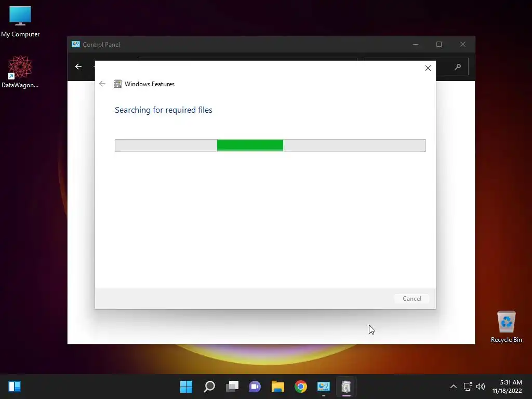532x399 pixels.
Task: Open Task View on taskbar
Action: 232,387
